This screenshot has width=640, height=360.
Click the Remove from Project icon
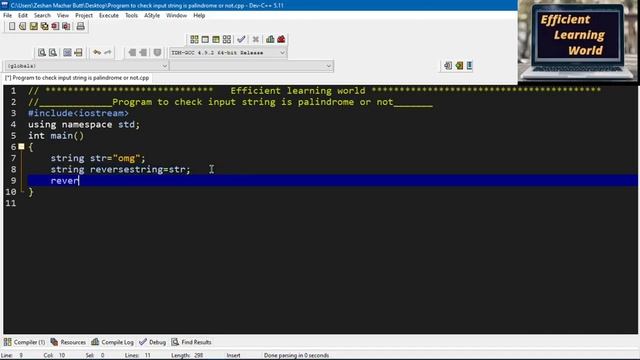143,52
